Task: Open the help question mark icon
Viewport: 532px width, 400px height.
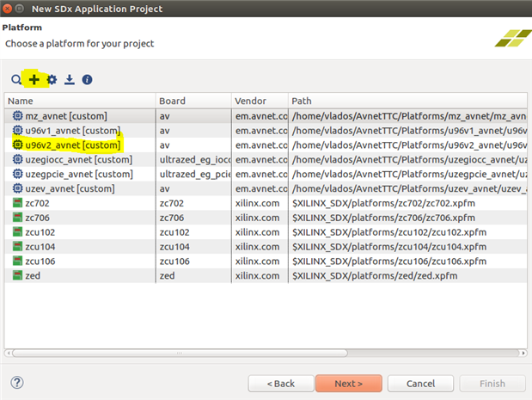Action: tap(17, 383)
